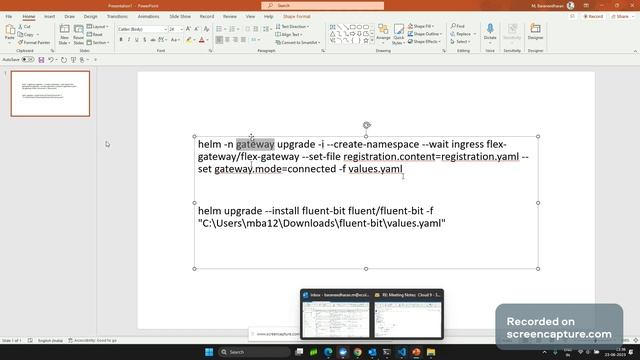Insert a New Slide
The height and width of the screenshot is (360, 640).
64,34
